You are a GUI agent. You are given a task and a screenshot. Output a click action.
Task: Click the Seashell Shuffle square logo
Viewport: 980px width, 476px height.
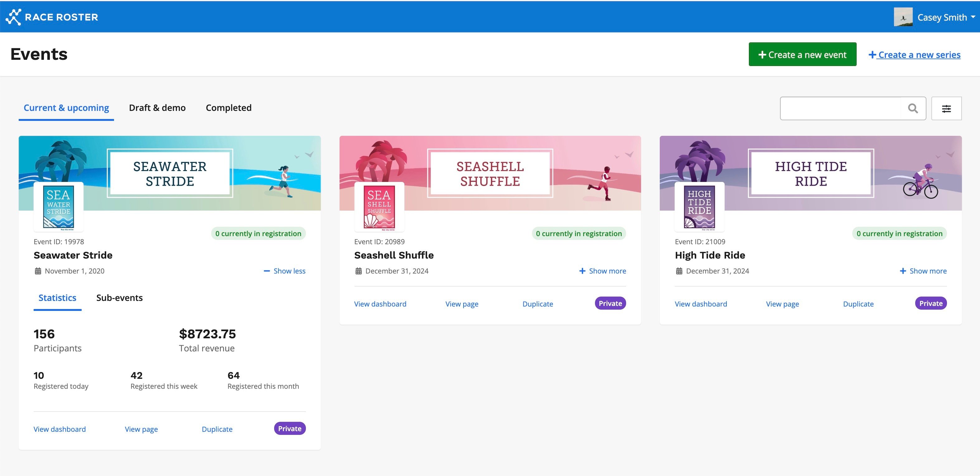click(379, 207)
